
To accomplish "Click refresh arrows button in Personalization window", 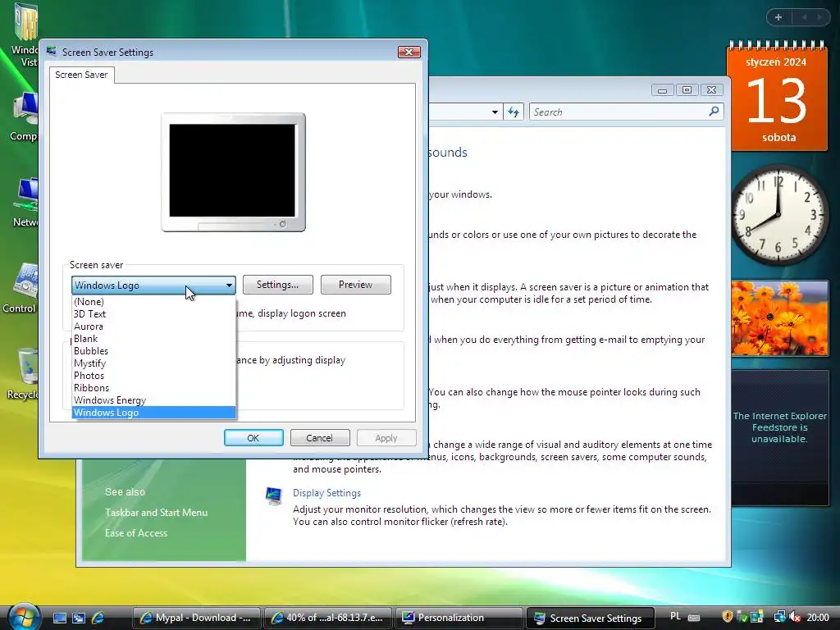I will tap(514, 112).
